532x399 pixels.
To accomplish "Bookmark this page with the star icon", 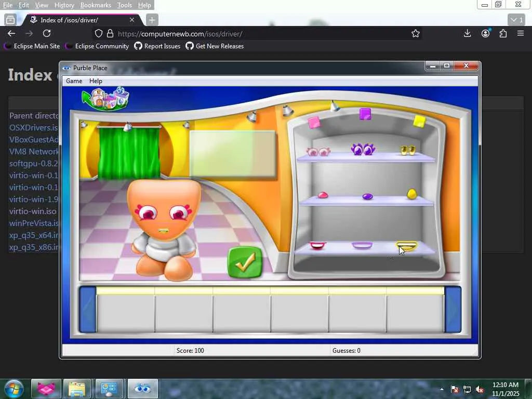I will (x=415, y=33).
